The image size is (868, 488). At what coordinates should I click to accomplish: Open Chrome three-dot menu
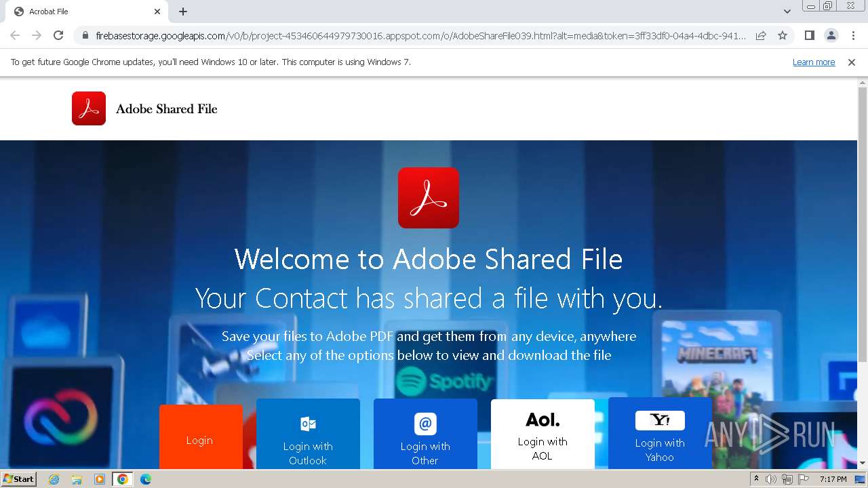[852, 35]
